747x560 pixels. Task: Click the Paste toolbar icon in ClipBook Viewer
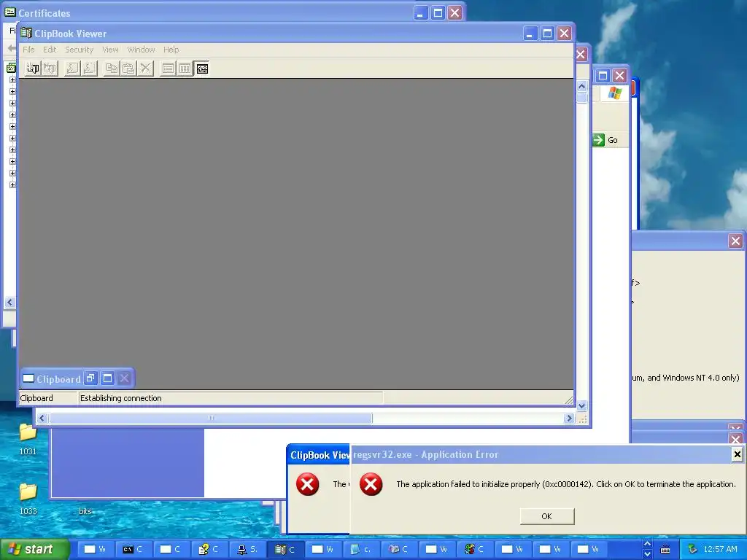pos(128,69)
